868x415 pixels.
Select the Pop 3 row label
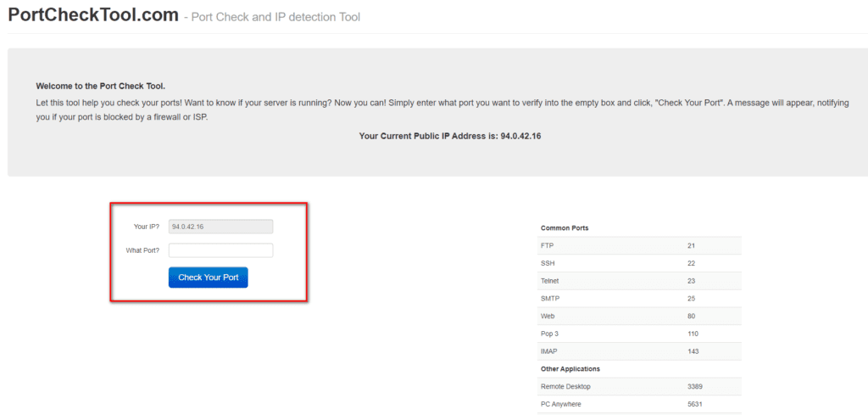[550, 334]
